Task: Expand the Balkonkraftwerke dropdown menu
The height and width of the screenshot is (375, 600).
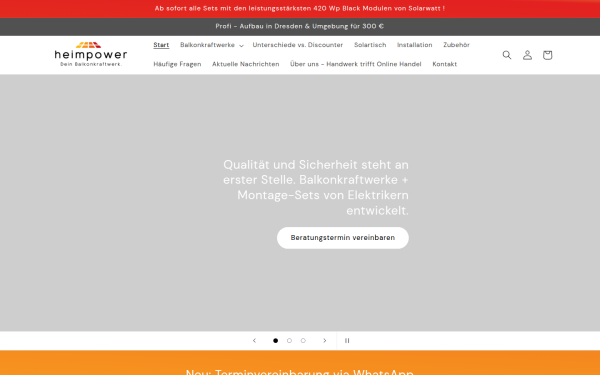Action: pyautogui.click(x=212, y=45)
